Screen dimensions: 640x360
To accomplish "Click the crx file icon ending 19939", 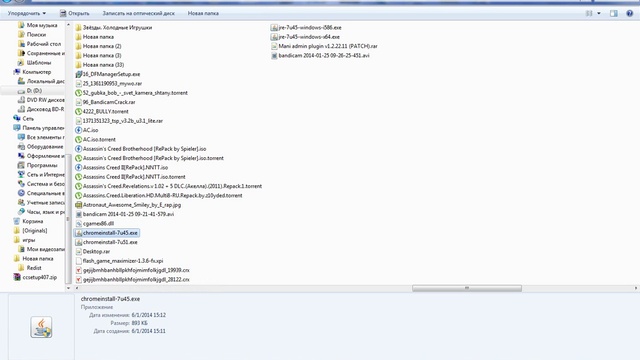I will 78,270.
